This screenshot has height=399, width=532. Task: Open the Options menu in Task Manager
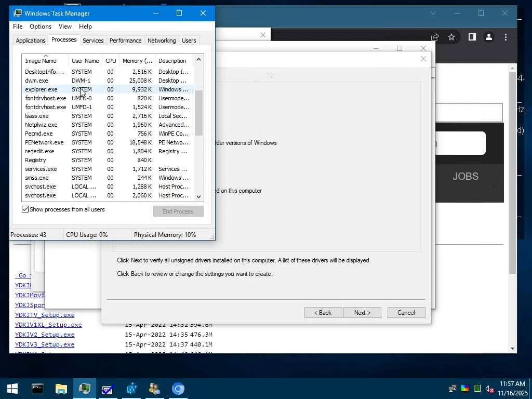point(41,26)
